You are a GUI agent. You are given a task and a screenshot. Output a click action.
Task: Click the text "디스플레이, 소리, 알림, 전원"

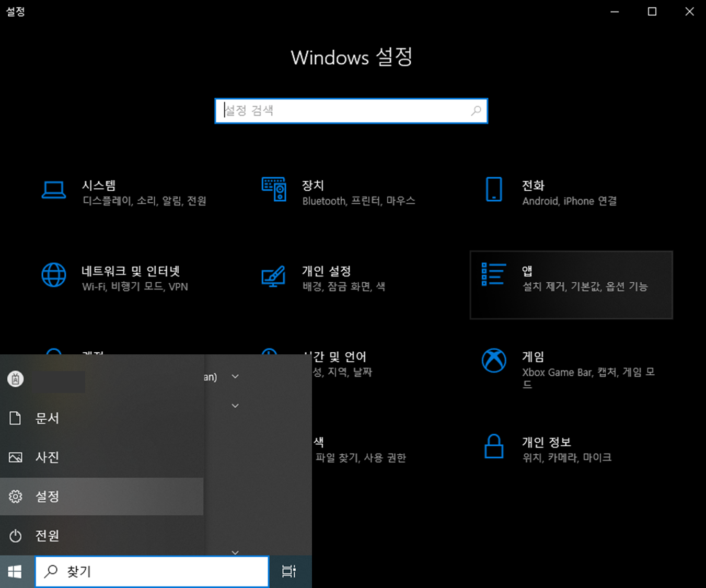[144, 201]
